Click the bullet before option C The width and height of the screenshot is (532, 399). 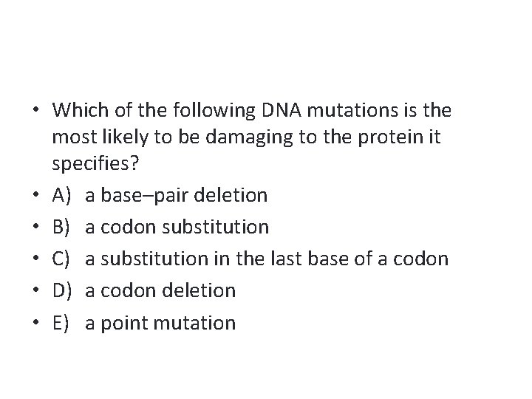(x=36, y=259)
